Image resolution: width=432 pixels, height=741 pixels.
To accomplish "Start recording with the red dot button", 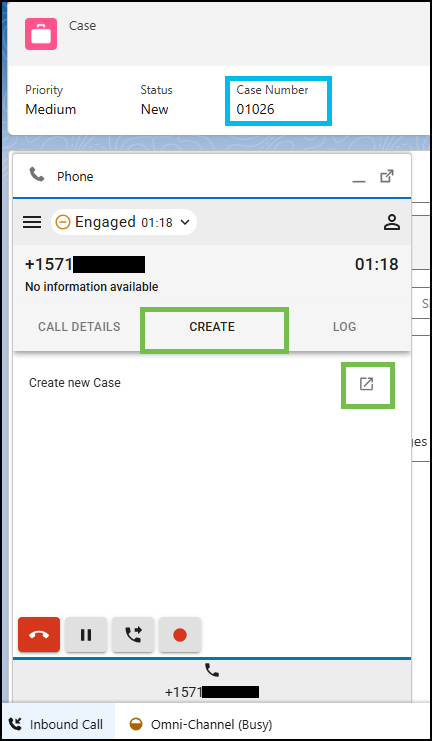I will (x=180, y=635).
